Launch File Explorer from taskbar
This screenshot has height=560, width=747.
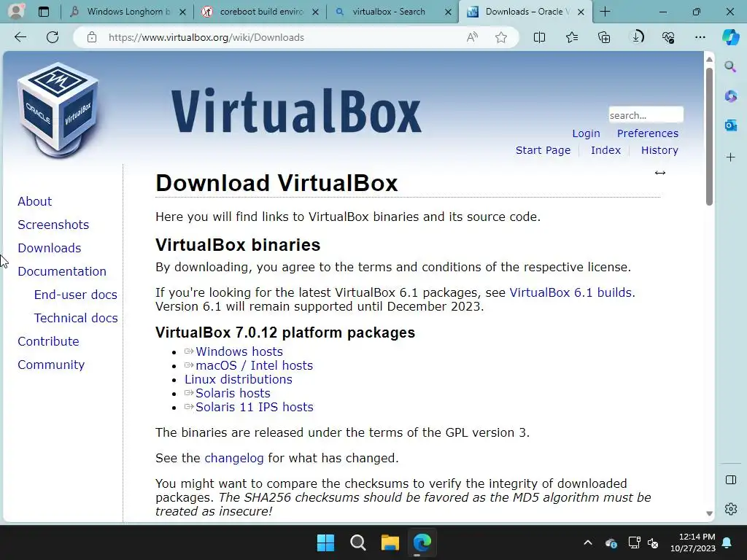pyautogui.click(x=390, y=542)
